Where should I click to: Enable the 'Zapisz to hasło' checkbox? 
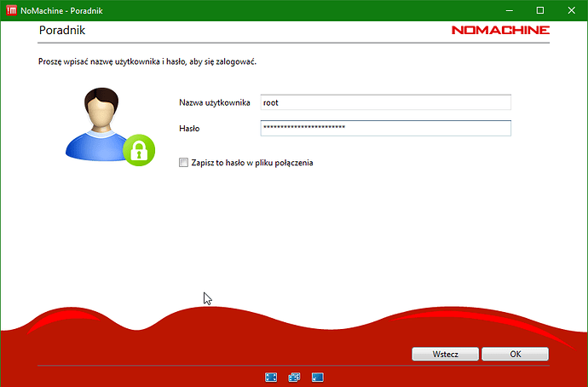point(183,162)
